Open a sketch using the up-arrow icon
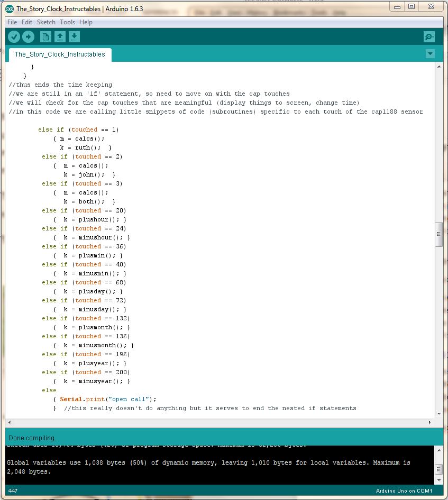The image size is (448, 500). click(x=60, y=37)
